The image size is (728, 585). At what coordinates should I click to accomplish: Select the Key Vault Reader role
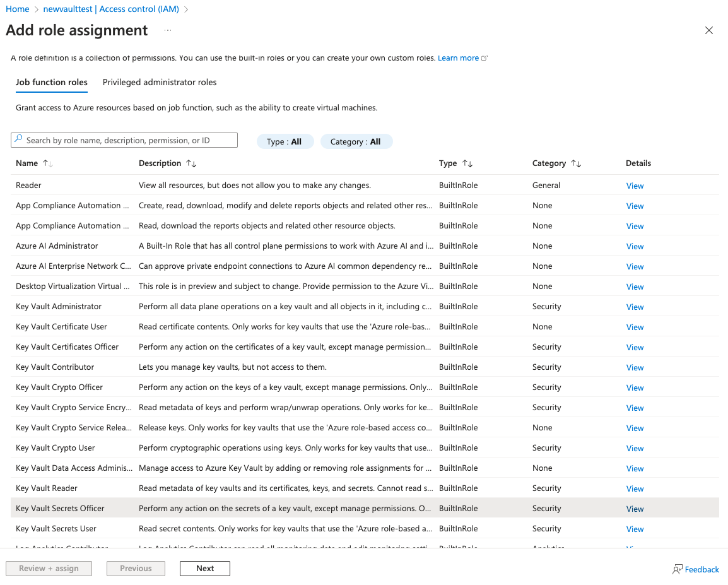(x=47, y=488)
